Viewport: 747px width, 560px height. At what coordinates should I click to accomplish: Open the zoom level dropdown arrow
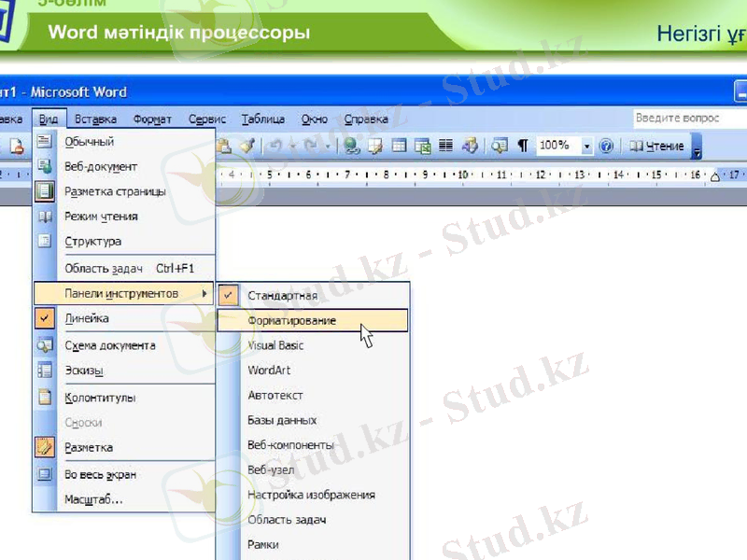tap(585, 147)
